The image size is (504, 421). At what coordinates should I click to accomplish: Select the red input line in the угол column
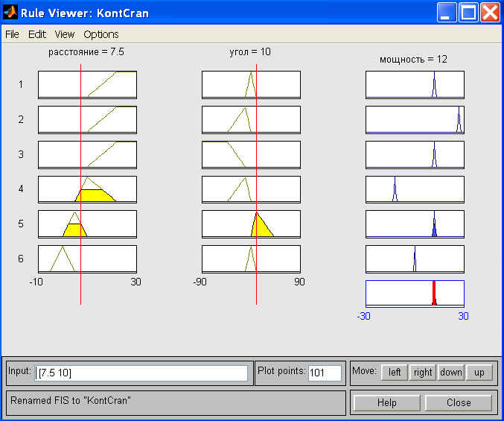tap(257, 184)
